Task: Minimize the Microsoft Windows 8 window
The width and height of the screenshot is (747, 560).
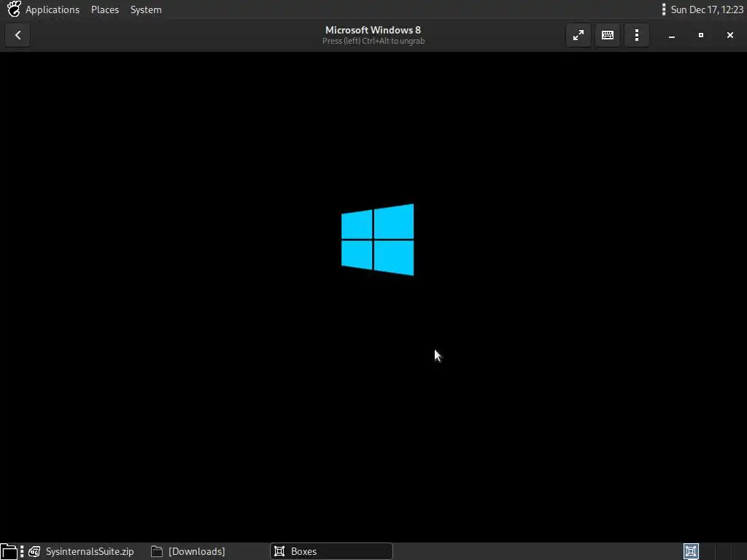Action: point(672,35)
